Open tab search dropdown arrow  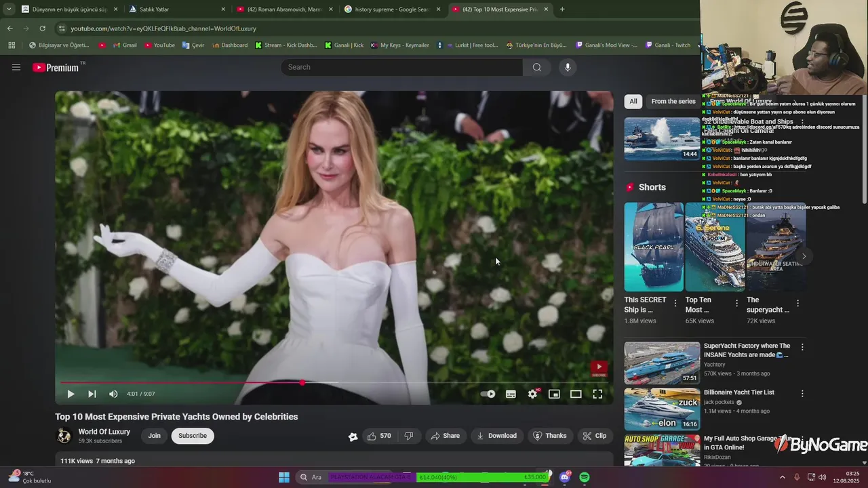9,9
